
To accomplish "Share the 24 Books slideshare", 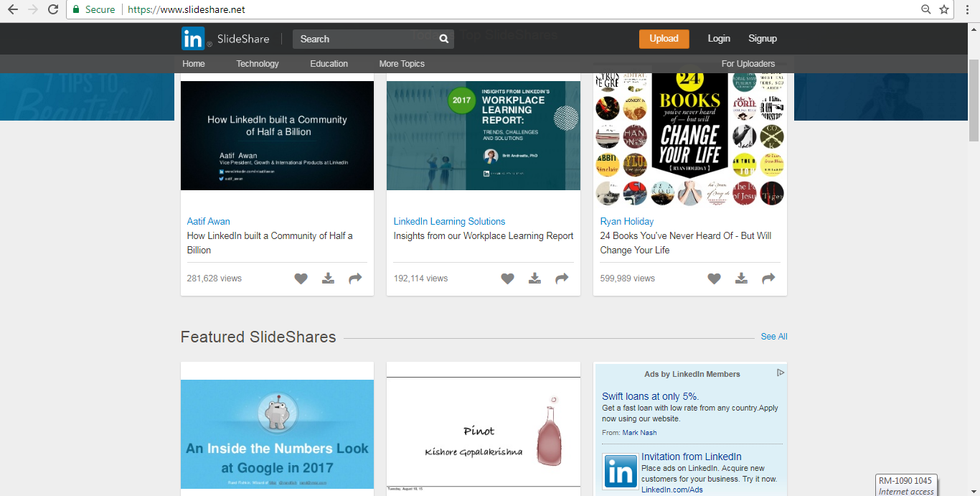I will [x=768, y=279].
